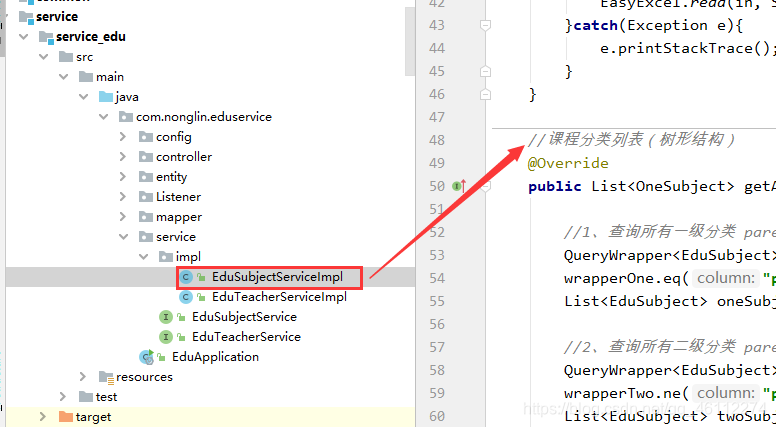The image size is (776, 427).
Task: Collapse the src folder chevron
Action: click(44, 57)
